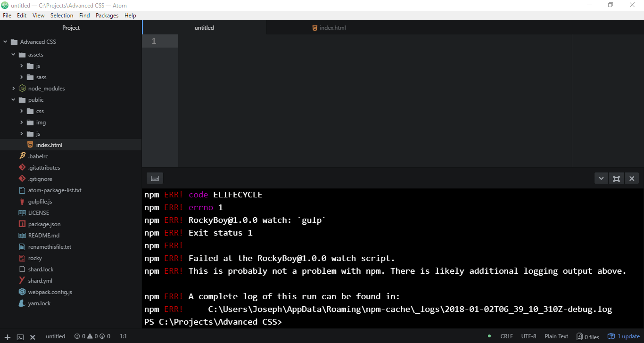This screenshot has height=343, width=644.
Task: Click the untitled file name in status bar
Action: 56,336
